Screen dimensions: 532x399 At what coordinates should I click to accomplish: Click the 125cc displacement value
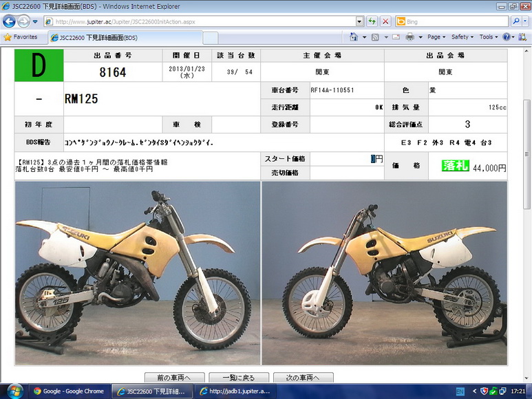point(498,107)
